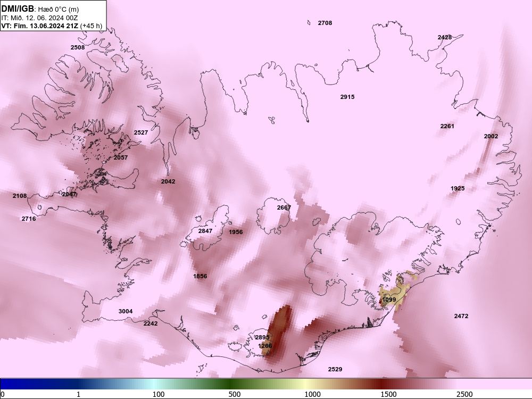532x399 pixels.
Task: Click the 2002 value on the east coast
Action: tap(491, 136)
